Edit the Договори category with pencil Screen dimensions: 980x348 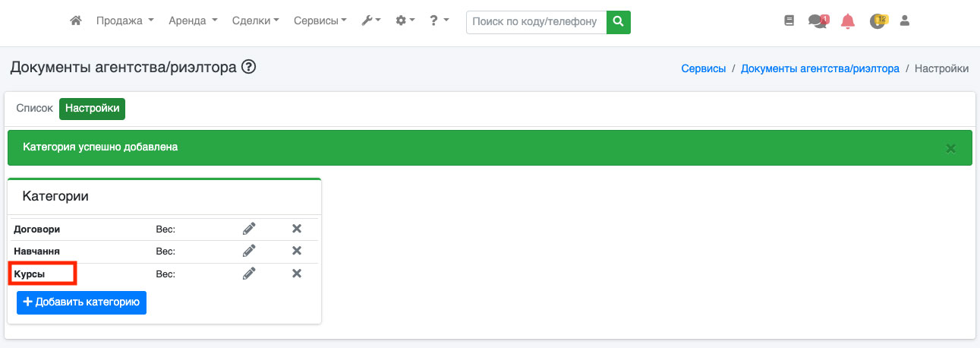249,229
